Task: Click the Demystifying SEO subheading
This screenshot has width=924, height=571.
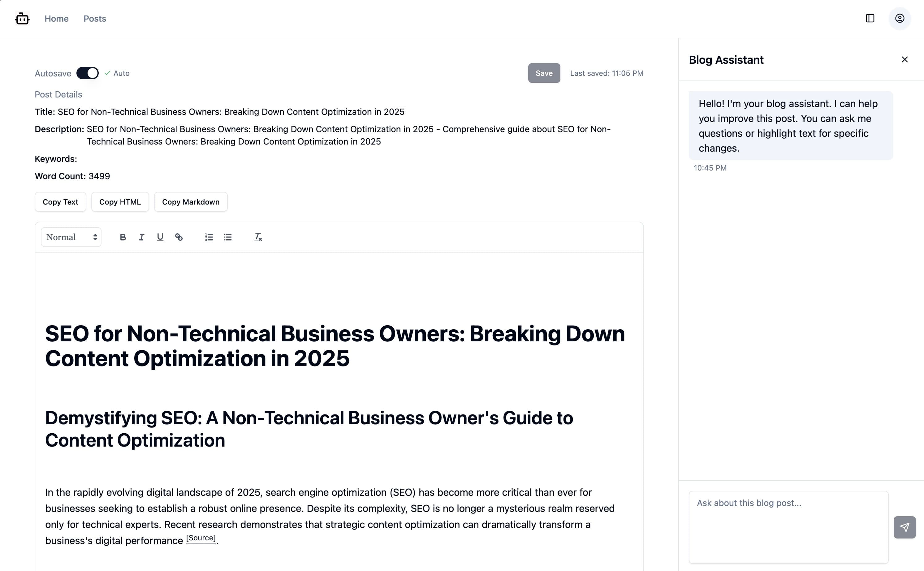Action: coord(309,429)
